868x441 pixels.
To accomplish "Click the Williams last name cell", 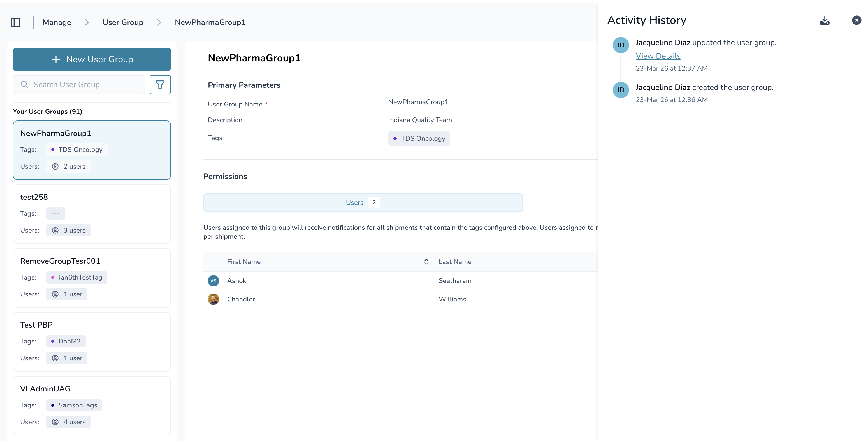I will click(452, 299).
